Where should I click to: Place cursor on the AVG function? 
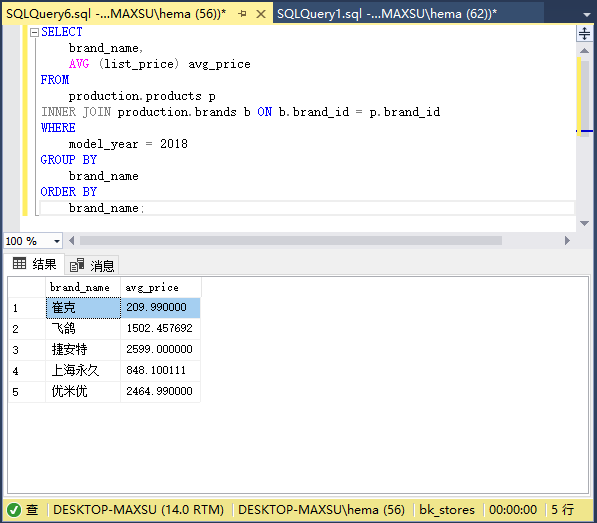tap(79, 64)
